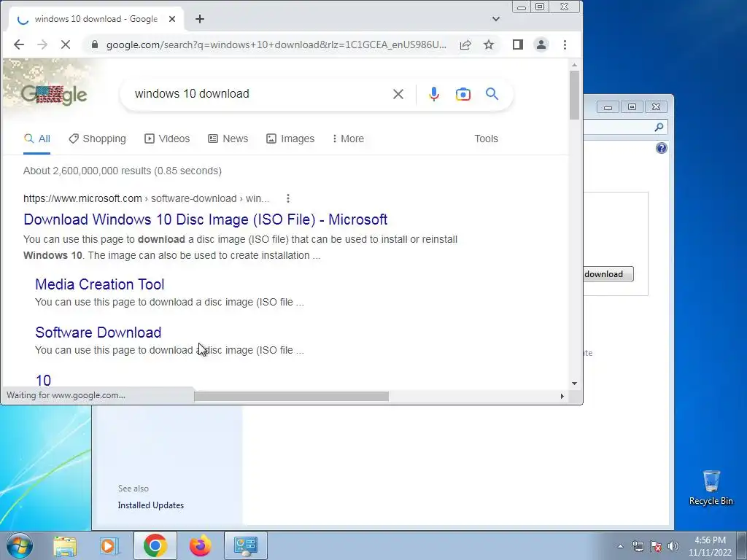The width and height of the screenshot is (747, 560).
Task: Switch to the Videos results tab
Action: click(167, 139)
